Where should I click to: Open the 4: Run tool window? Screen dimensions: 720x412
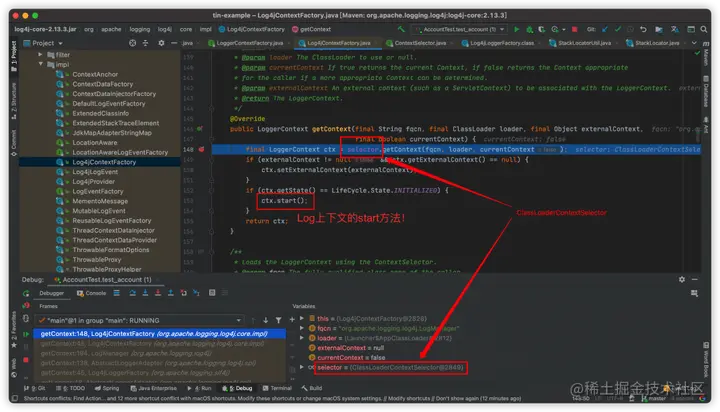tap(199, 388)
